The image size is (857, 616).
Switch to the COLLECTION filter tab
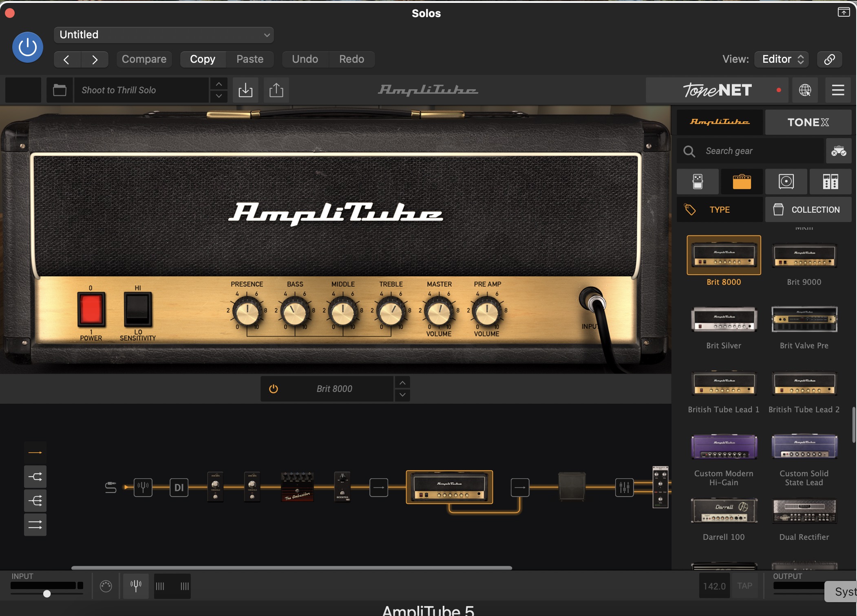(808, 210)
